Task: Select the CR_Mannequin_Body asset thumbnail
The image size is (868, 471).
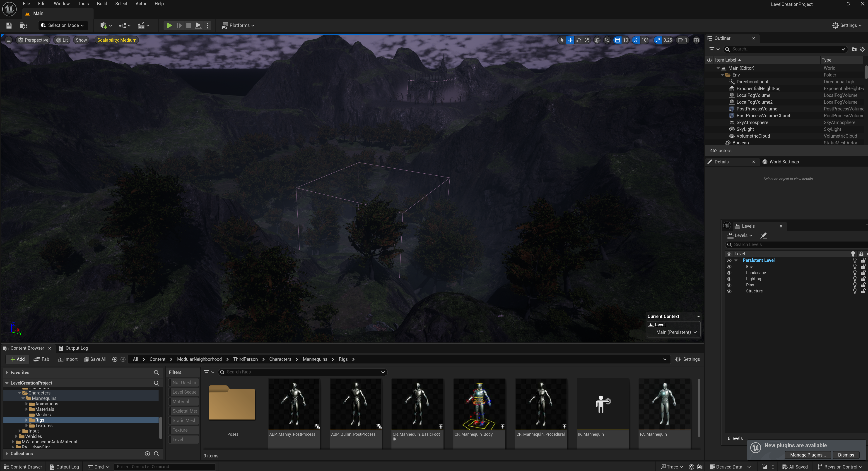Action: pyautogui.click(x=479, y=404)
